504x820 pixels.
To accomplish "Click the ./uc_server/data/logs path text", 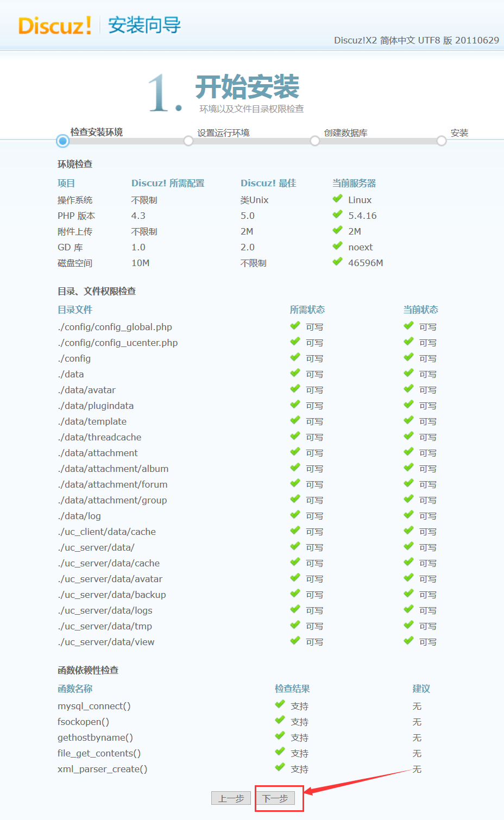I will [x=105, y=610].
